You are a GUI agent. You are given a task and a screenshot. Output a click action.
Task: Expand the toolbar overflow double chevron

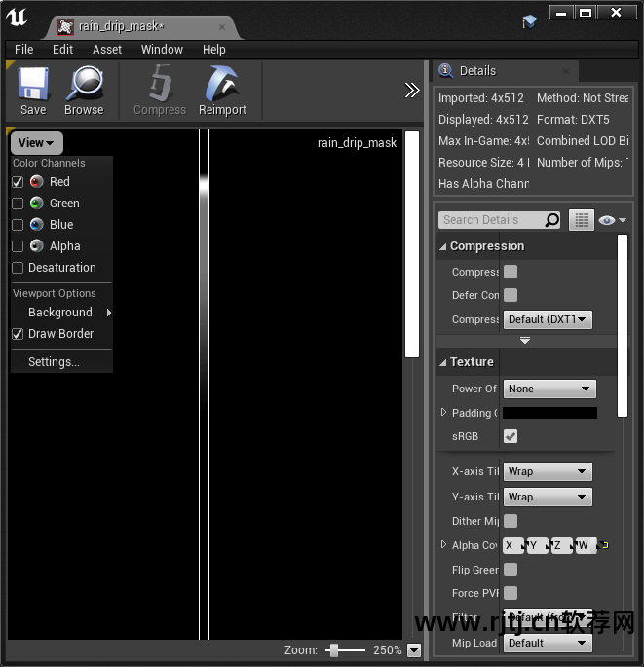click(411, 90)
